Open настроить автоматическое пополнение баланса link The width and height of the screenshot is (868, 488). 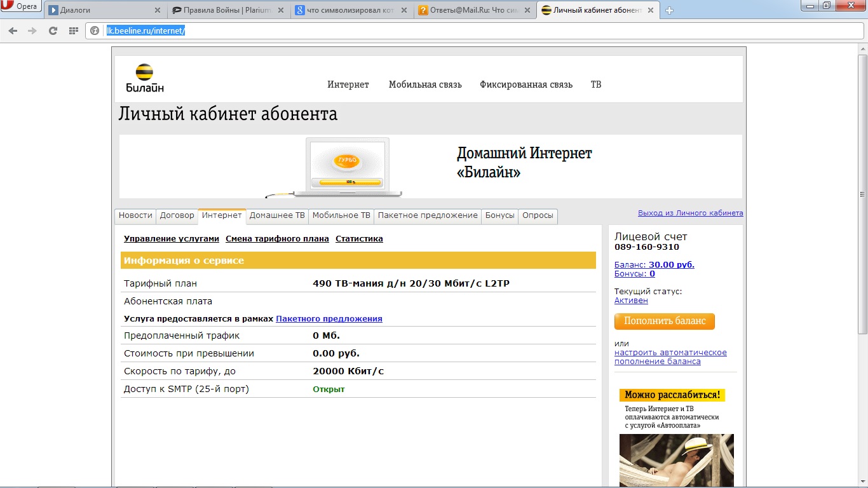670,357
